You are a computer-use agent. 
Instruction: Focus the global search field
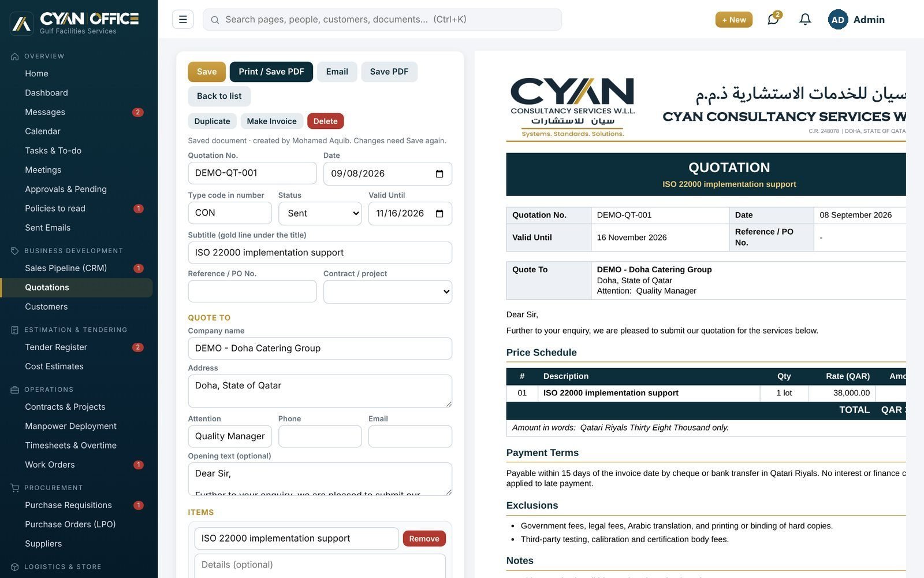point(382,20)
